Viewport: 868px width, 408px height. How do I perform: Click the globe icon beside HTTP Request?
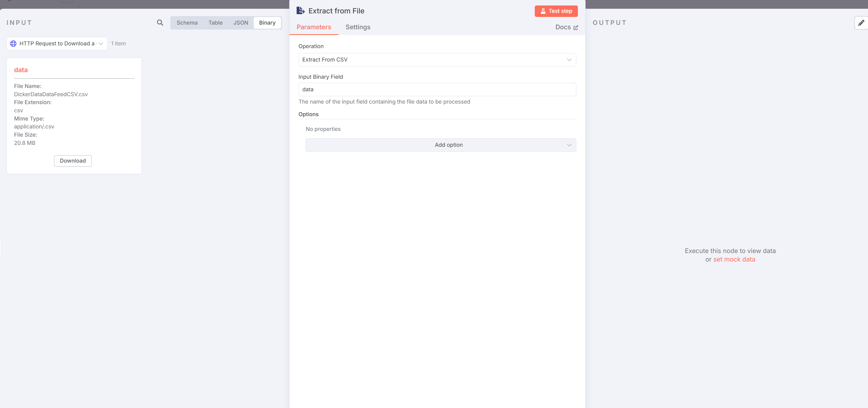click(13, 43)
